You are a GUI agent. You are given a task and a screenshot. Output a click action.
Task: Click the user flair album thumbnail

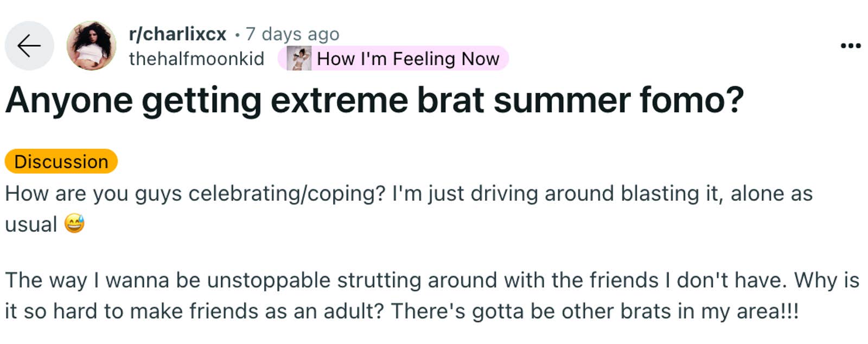pyautogui.click(x=299, y=59)
